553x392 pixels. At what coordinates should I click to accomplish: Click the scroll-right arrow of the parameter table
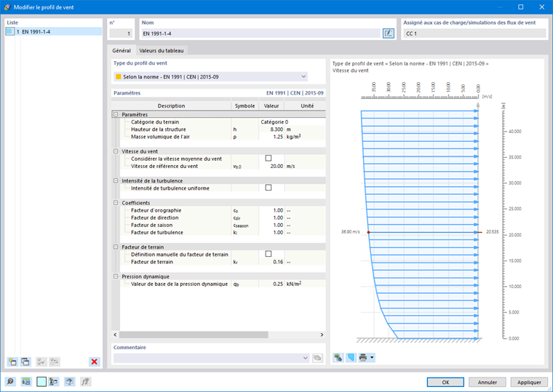point(322,335)
